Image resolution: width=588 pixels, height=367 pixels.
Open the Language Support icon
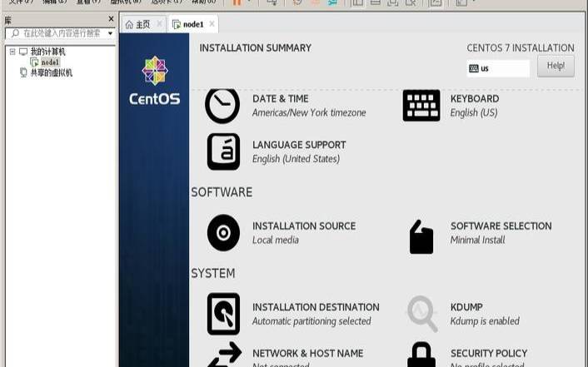point(223,151)
